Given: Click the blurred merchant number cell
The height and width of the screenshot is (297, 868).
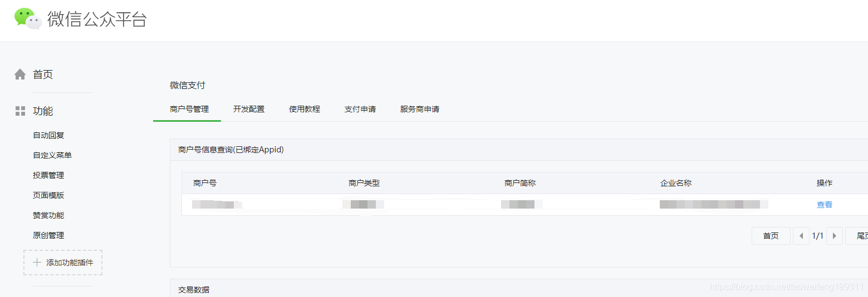Looking at the screenshot, I should [217, 205].
